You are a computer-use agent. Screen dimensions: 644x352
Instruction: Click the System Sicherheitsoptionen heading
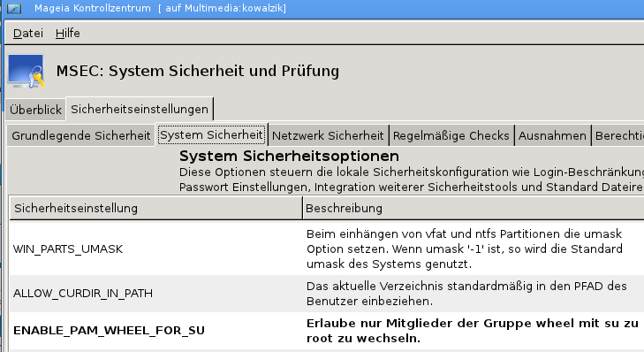[x=289, y=157]
